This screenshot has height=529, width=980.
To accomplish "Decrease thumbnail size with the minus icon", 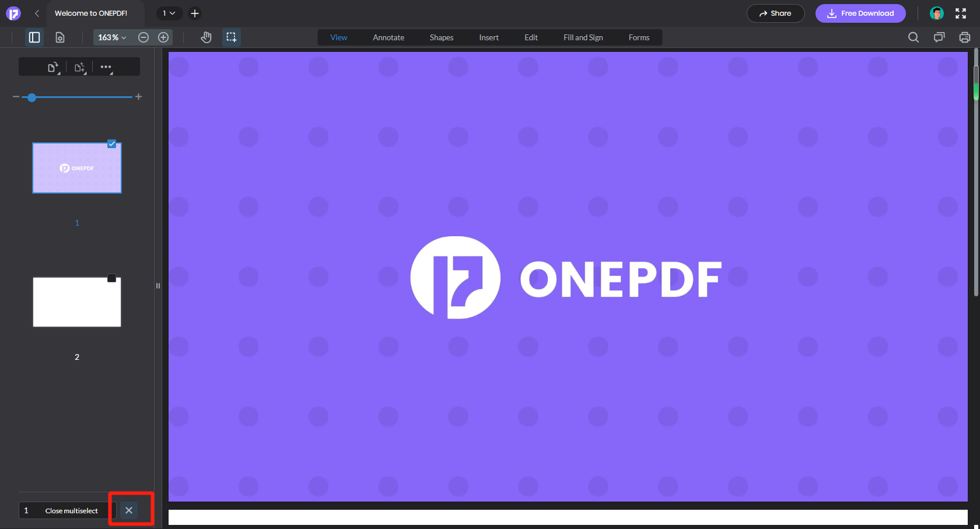I will [x=16, y=97].
